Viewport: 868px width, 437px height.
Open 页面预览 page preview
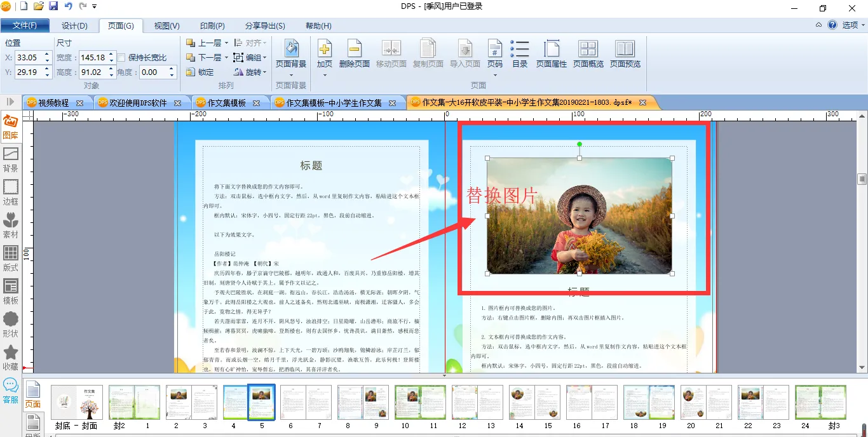pyautogui.click(x=625, y=54)
